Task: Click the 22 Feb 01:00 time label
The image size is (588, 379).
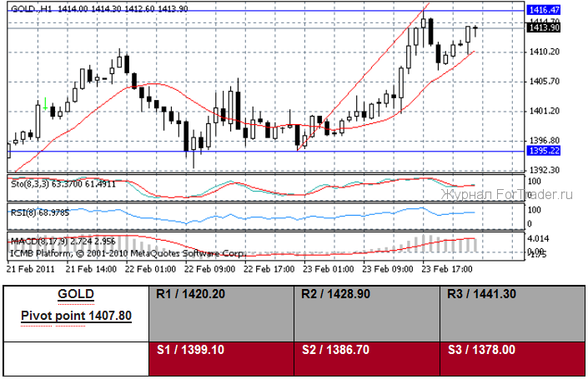Action: point(150,269)
